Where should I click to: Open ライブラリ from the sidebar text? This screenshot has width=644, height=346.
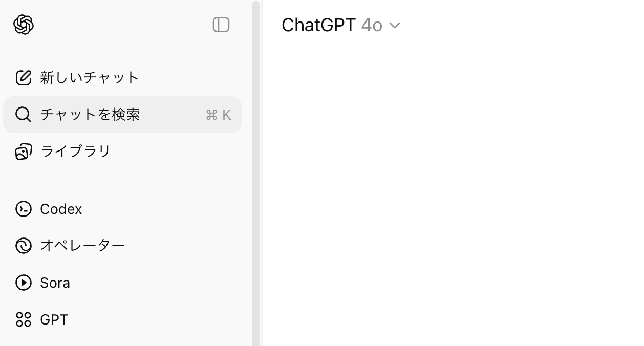pos(75,152)
